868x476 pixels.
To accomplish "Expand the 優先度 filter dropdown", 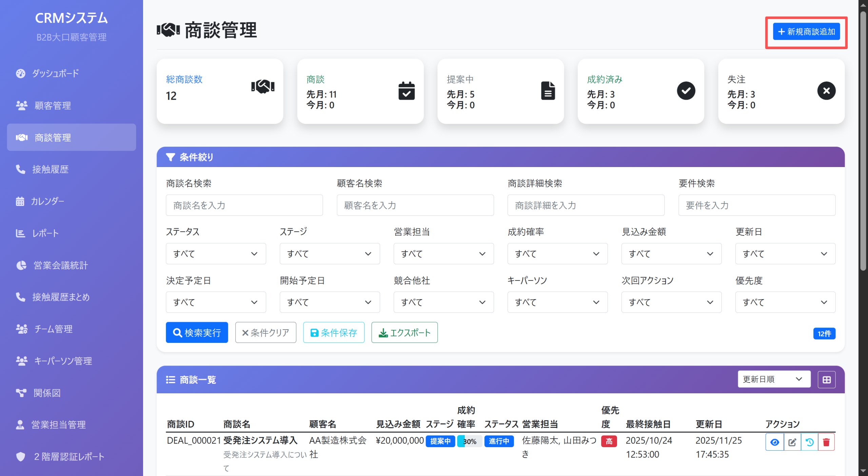I will [x=785, y=302].
